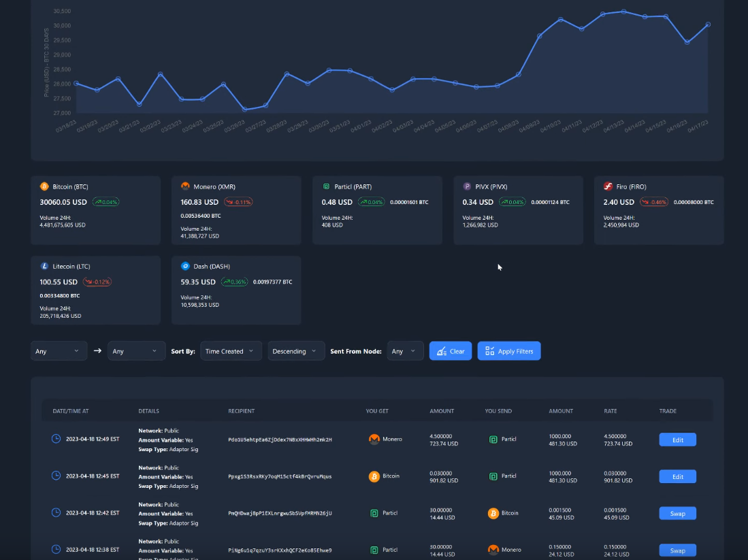Screen dimensions: 748x560
Task: Click the 'YOU GET' column header
Action: [377, 411]
